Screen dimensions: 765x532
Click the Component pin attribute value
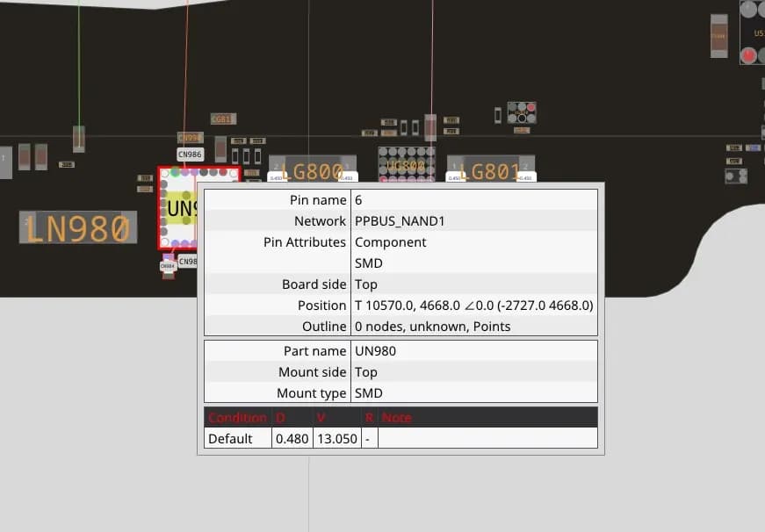(390, 242)
